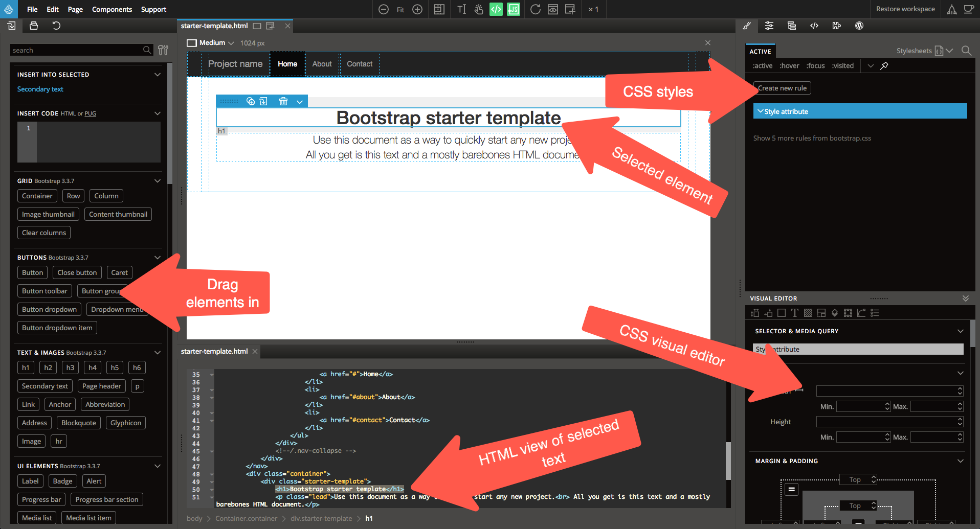
Task: Open the WordPress panel tab
Action: click(x=859, y=26)
